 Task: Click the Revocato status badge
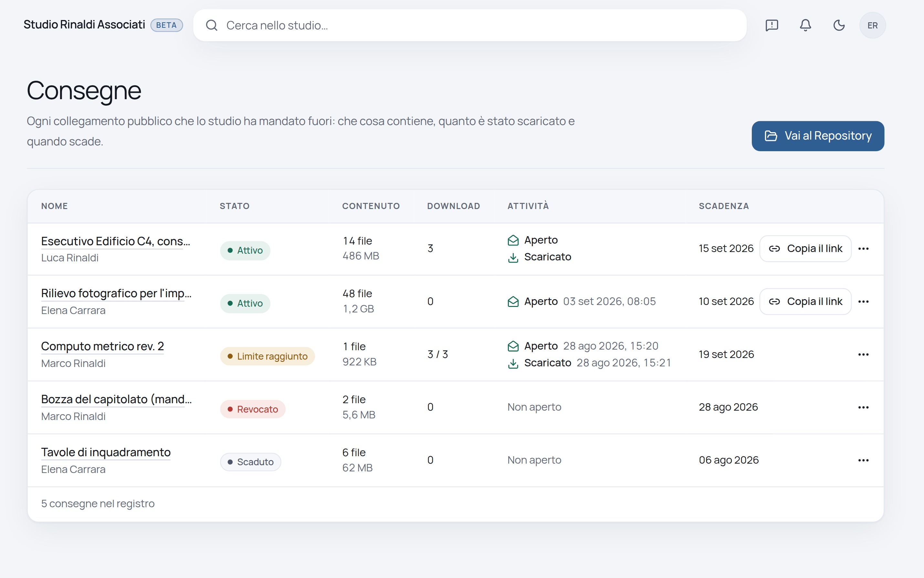[253, 409]
